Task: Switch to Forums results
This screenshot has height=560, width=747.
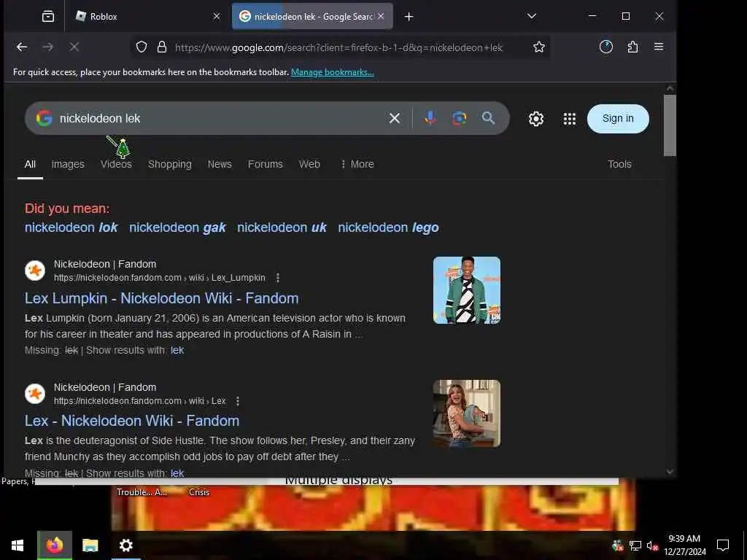Action: click(x=266, y=164)
